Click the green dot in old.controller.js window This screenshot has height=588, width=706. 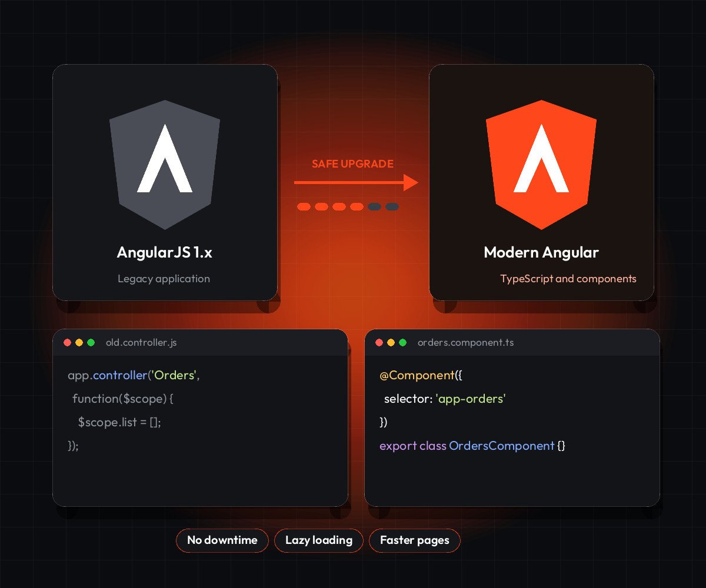point(91,342)
